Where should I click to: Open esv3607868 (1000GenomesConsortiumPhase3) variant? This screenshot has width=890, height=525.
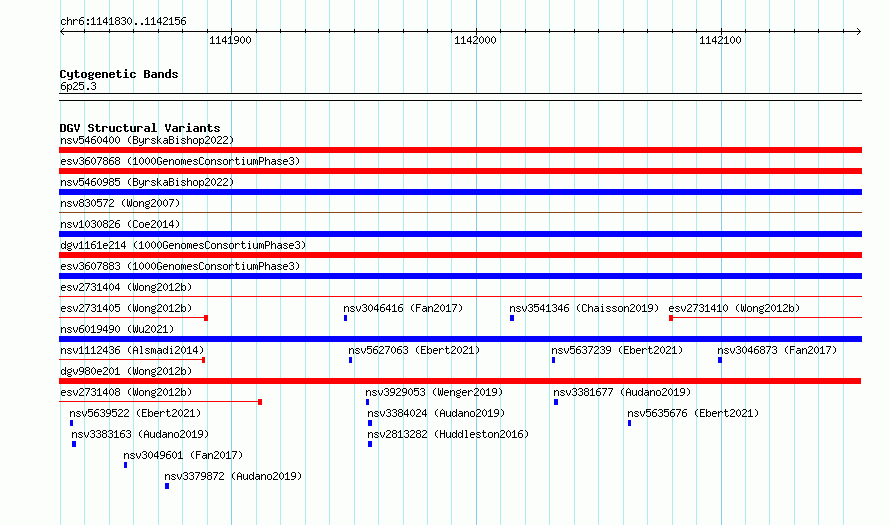click(x=180, y=161)
